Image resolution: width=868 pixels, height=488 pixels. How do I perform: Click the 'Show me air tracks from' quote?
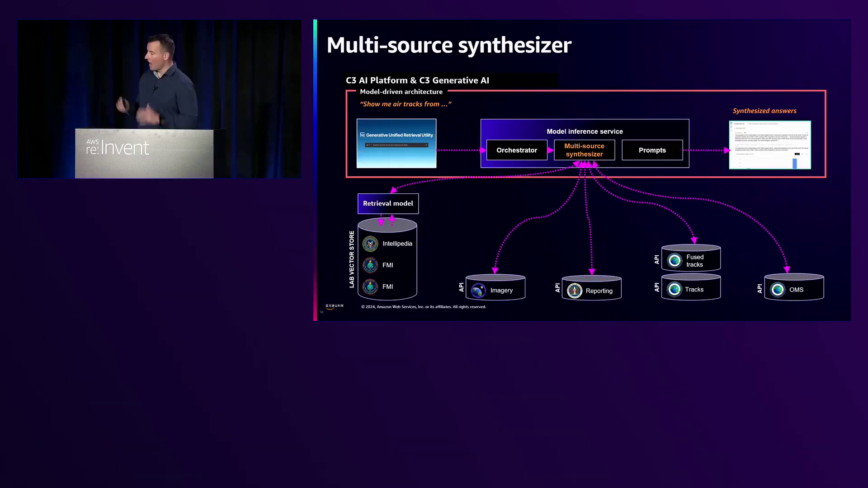click(406, 104)
